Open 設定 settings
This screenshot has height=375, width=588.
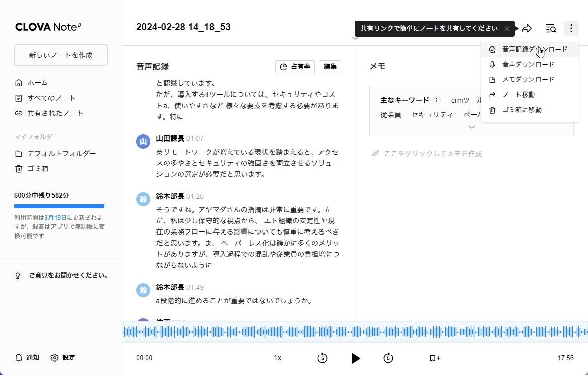pyautogui.click(x=63, y=358)
